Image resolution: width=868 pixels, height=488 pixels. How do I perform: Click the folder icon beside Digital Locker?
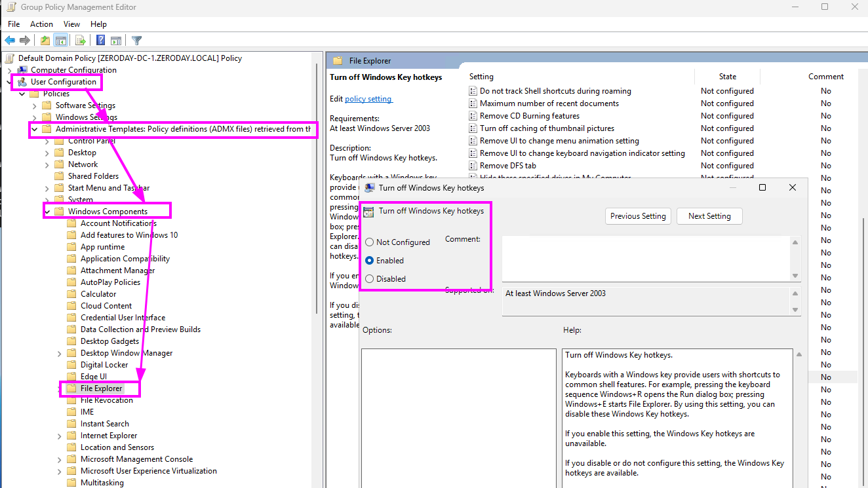pos(71,365)
